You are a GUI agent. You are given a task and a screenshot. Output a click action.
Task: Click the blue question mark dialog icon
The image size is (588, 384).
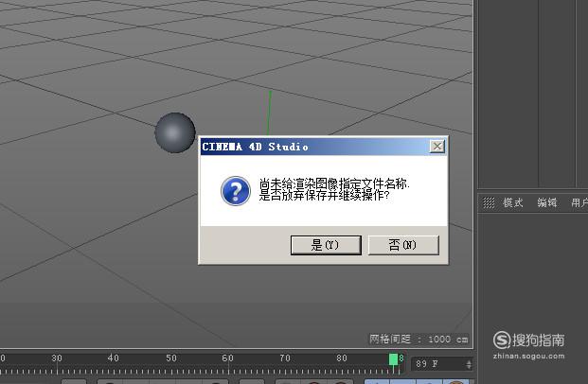[x=236, y=191]
